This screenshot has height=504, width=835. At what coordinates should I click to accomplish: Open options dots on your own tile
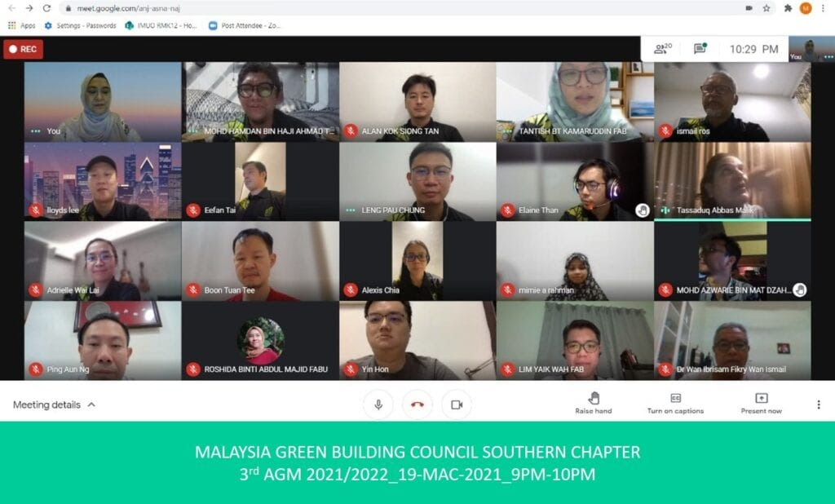(36, 131)
